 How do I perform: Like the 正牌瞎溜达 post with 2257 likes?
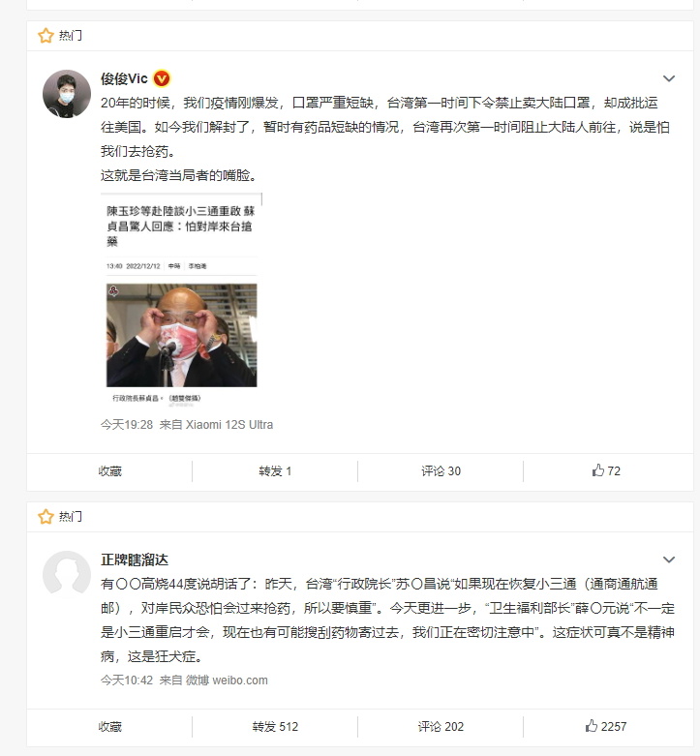(606, 726)
